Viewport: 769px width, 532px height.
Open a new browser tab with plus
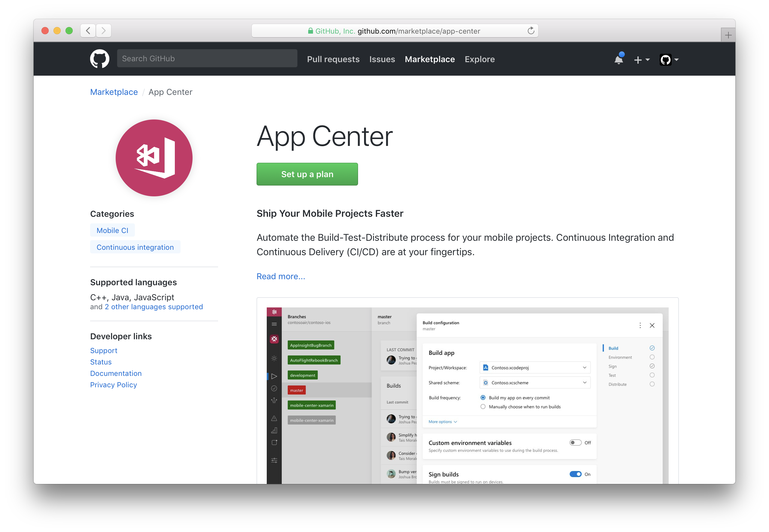coord(728,35)
